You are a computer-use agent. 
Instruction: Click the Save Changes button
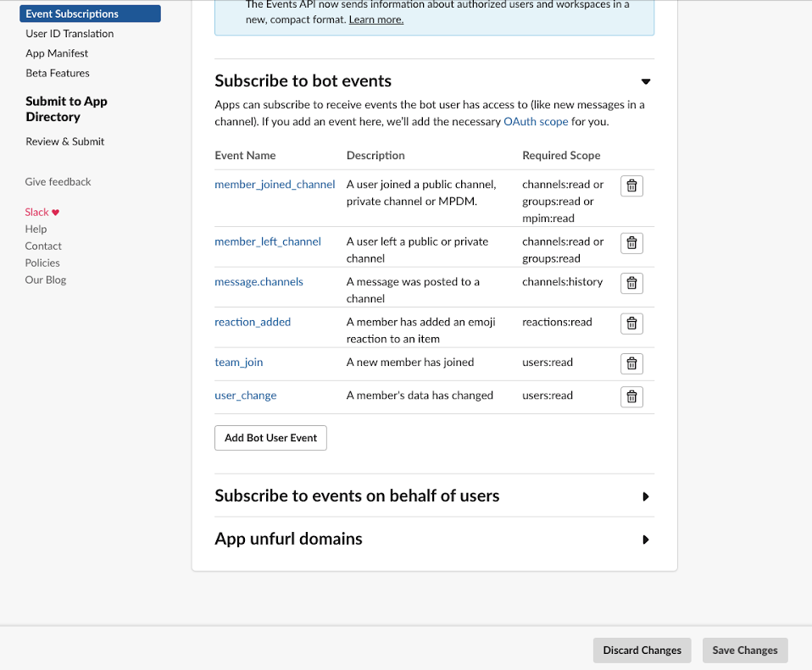745,651
